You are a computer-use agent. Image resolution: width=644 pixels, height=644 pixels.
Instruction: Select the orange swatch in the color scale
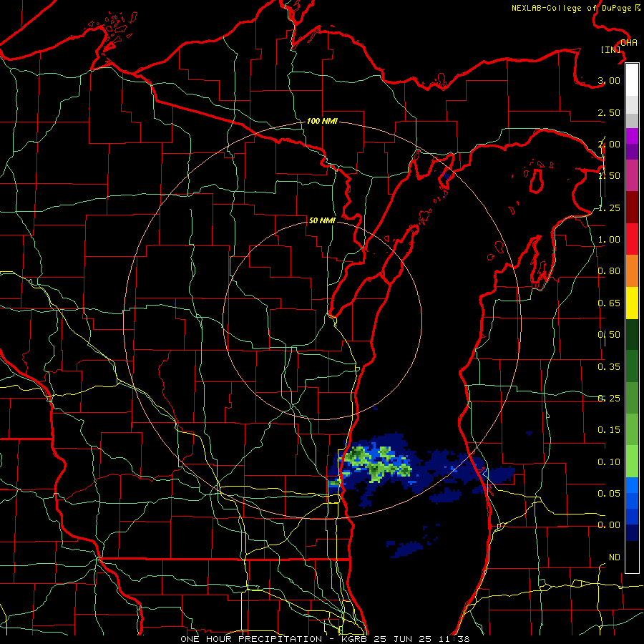pos(632,271)
